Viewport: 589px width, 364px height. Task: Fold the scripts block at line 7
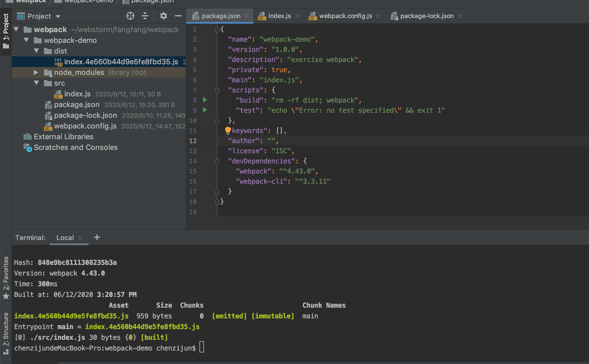217,90
